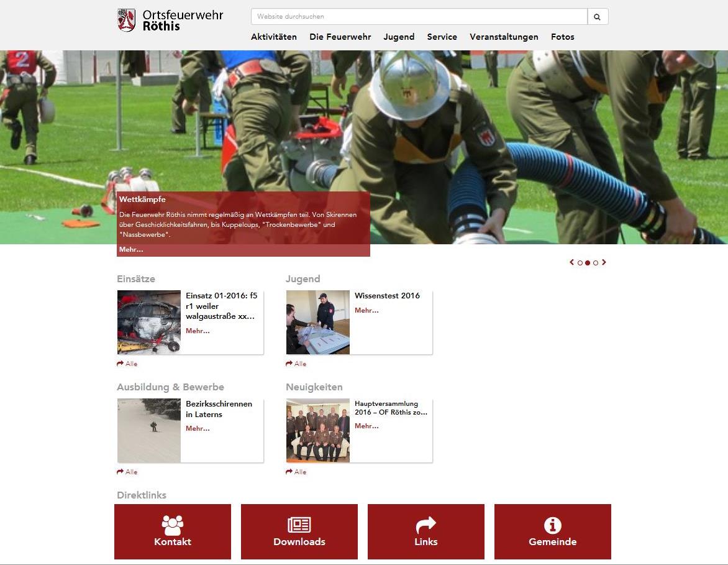Screen dimensions: 728x565
Task: Click the Alle arrow under Neuigkeiten
Action: 296,472
